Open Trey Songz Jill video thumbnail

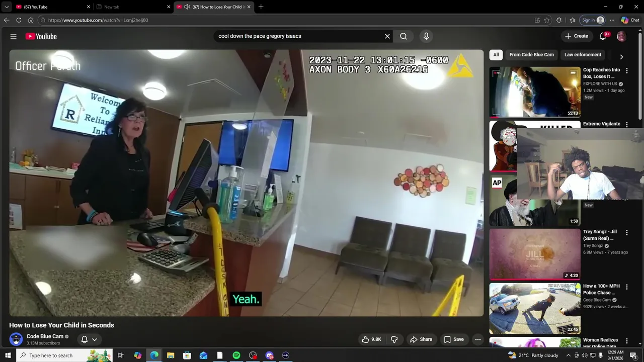pyautogui.click(x=535, y=254)
